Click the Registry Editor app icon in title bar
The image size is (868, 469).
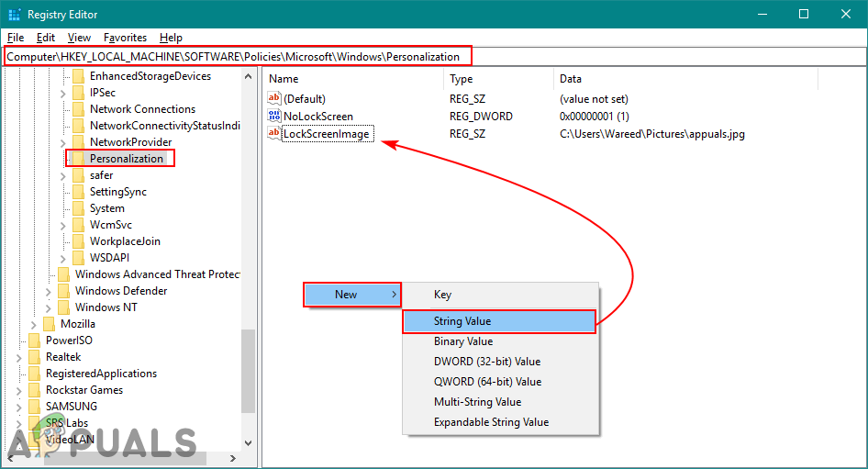[15, 15]
